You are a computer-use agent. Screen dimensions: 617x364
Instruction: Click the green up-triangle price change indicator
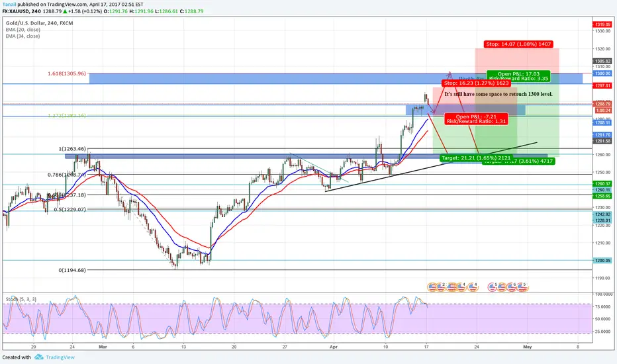[66, 11]
